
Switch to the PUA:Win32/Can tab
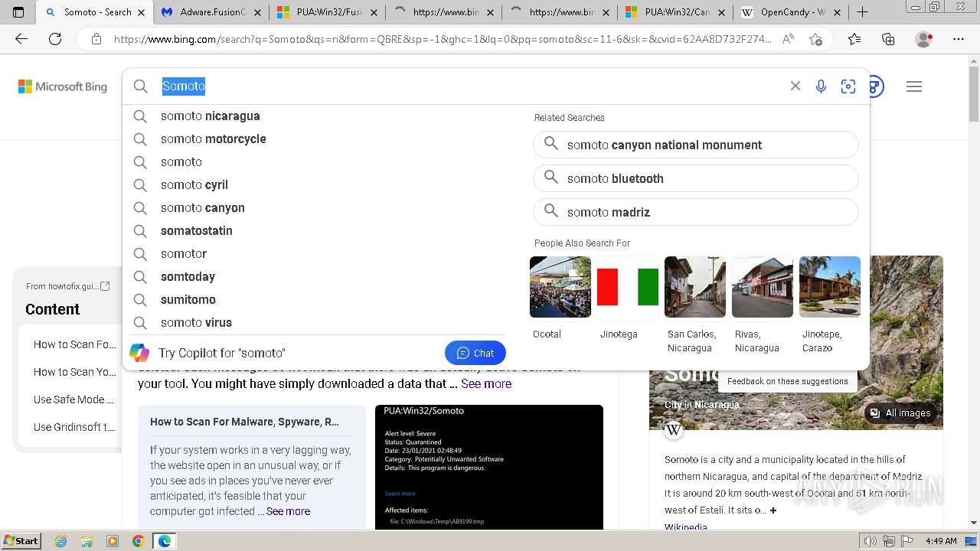click(676, 12)
